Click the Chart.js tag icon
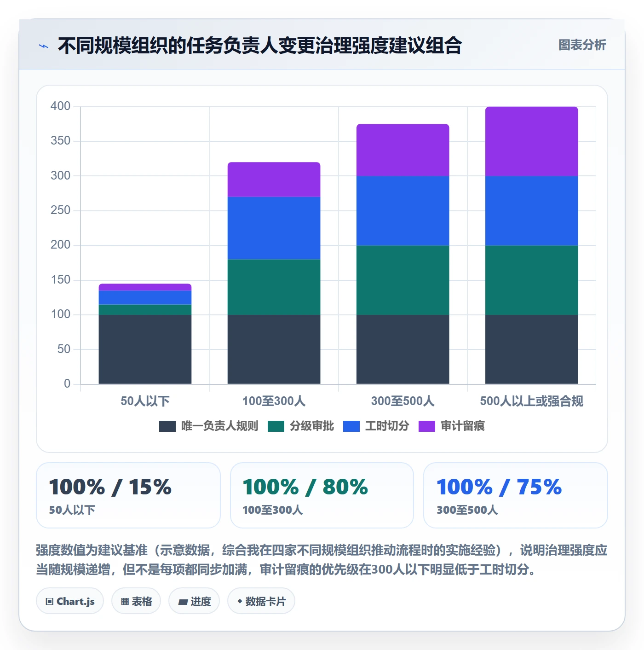Viewport: 644px width, 650px height. point(50,602)
